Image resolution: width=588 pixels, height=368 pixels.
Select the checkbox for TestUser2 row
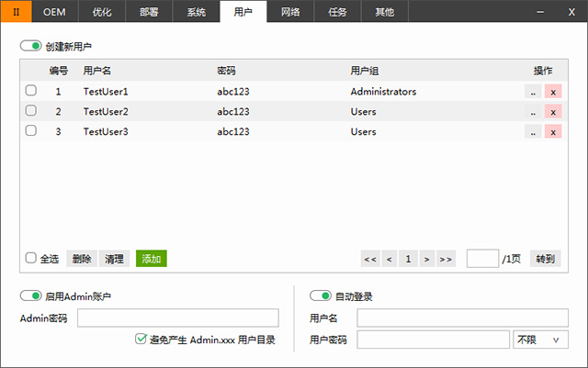pos(31,111)
